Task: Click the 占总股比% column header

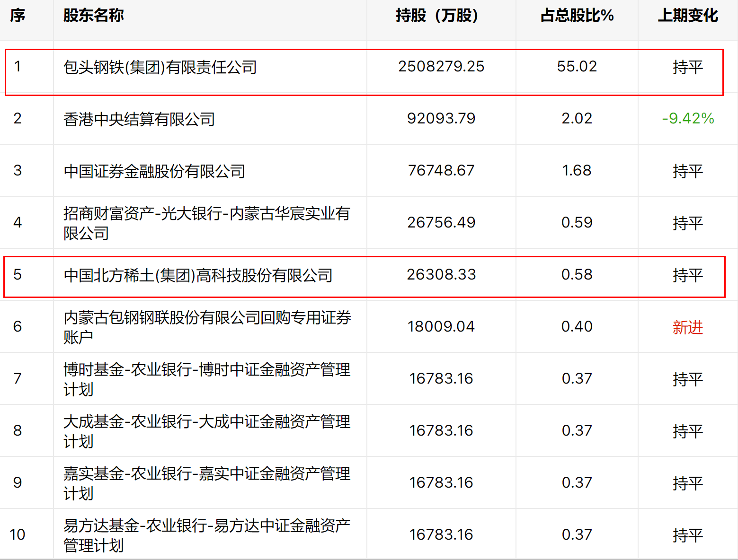Action: (x=577, y=16)
